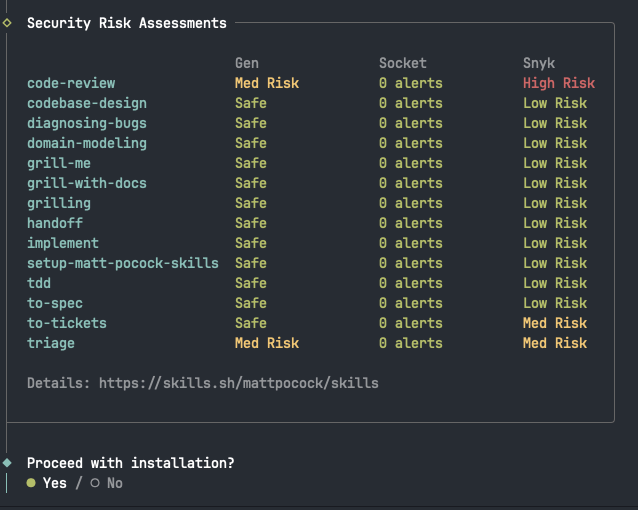
Task: Click the High Risk Snyk value for code-review
Action: [x=559, y=83]
